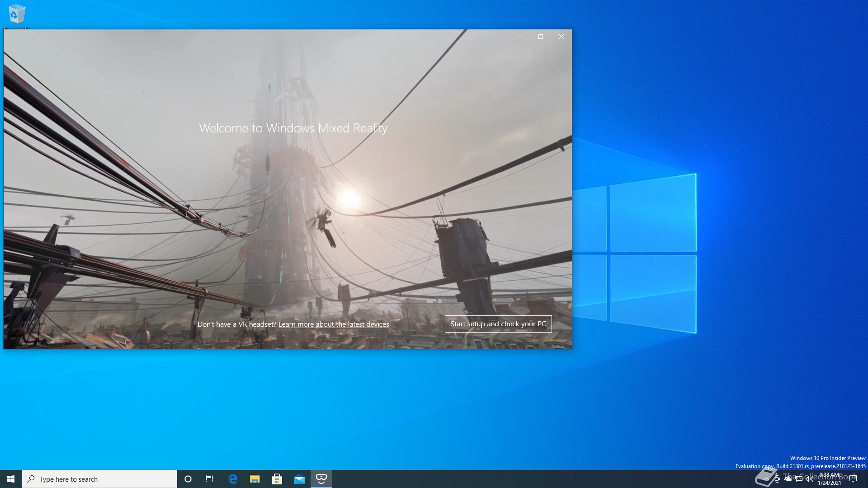Open the Mail app from the taskbar
The height and width of the screenshot is (488, 868).
tap(299, 479)
